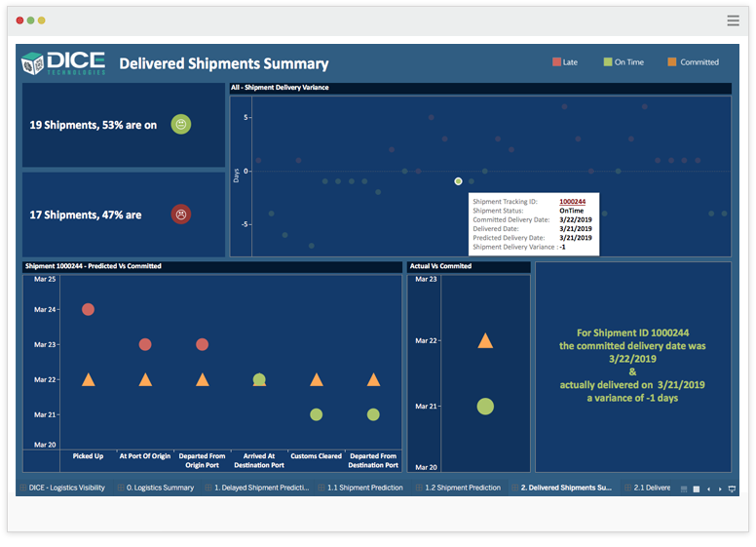The image size is (756, 547).
Task: Select the orange triangle in Actual Vs Committed
Action: click(485, 340)
